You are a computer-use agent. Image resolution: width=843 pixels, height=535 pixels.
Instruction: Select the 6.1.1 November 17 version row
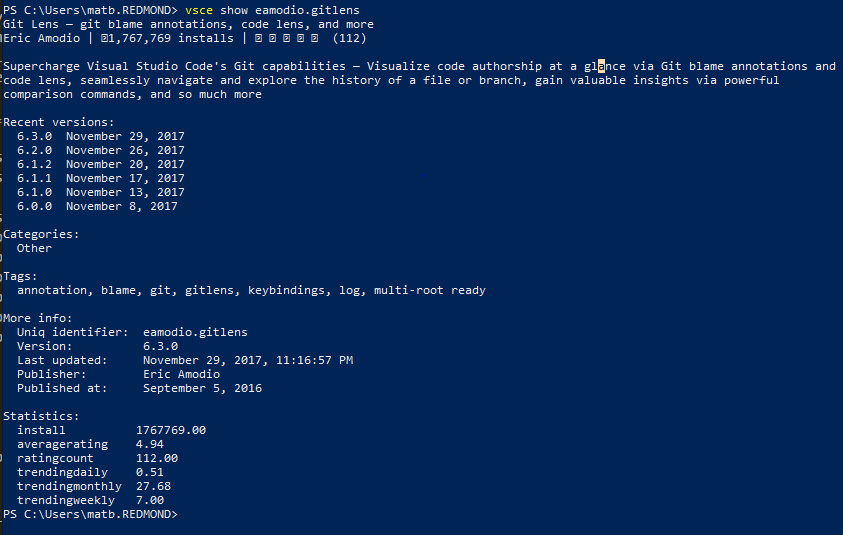pyautogui.click(x=101, y=178)
